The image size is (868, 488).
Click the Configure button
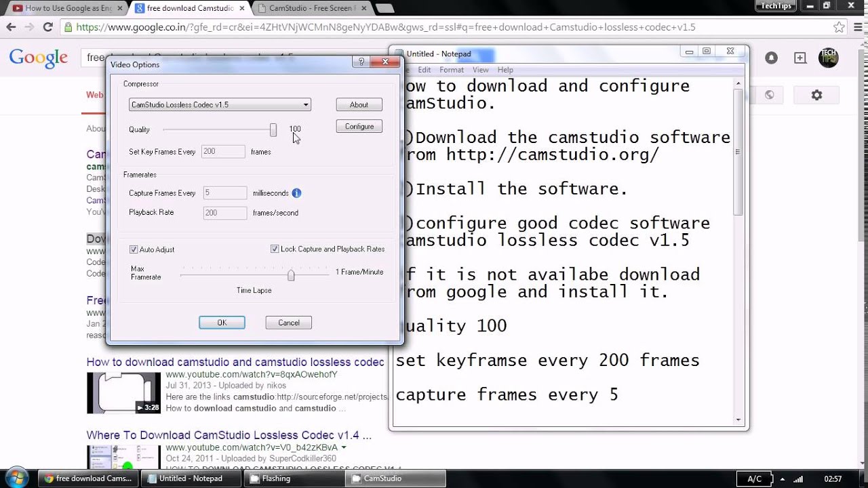[x=359, y=126]
